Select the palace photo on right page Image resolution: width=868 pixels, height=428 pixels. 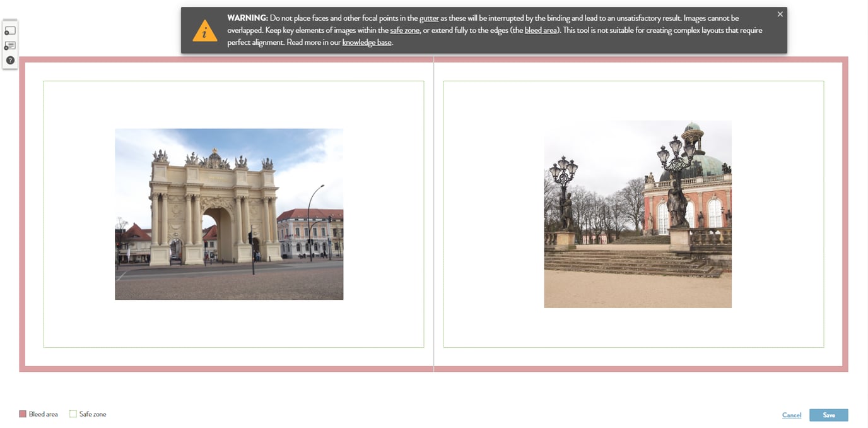pyautogui.click(x=637, y=213)
